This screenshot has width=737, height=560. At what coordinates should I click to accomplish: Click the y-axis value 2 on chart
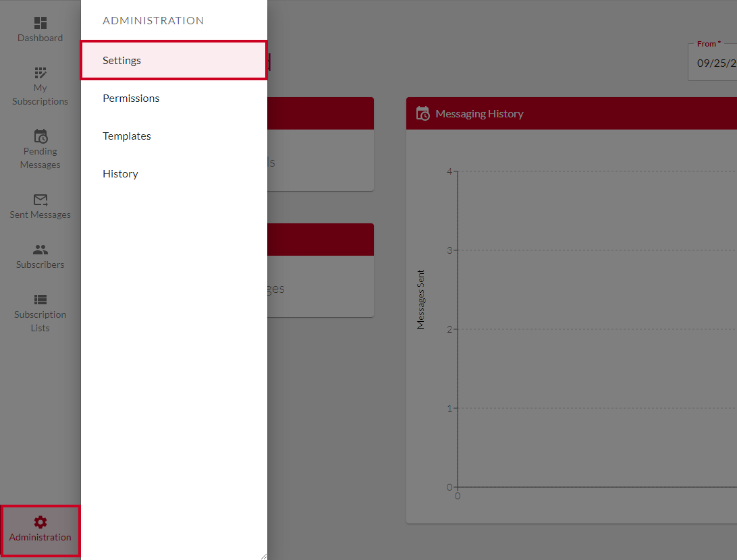[449, 329]
